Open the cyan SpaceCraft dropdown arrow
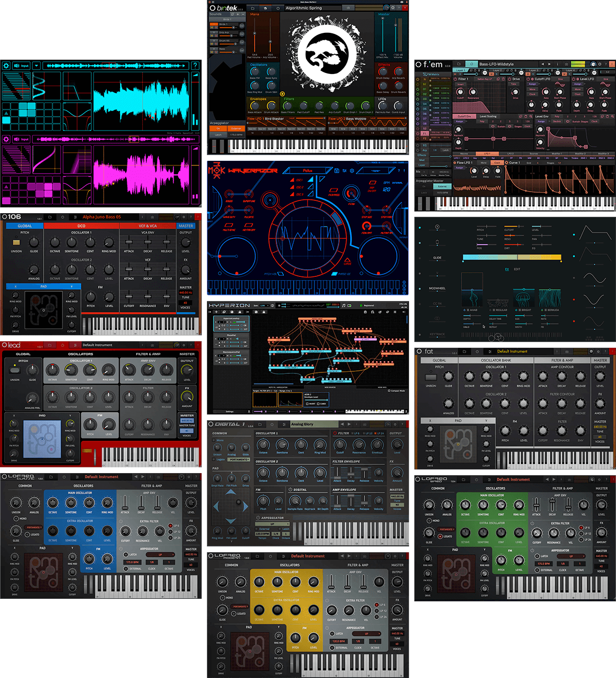This screenshot has width=616, height=678. point(37,66)
